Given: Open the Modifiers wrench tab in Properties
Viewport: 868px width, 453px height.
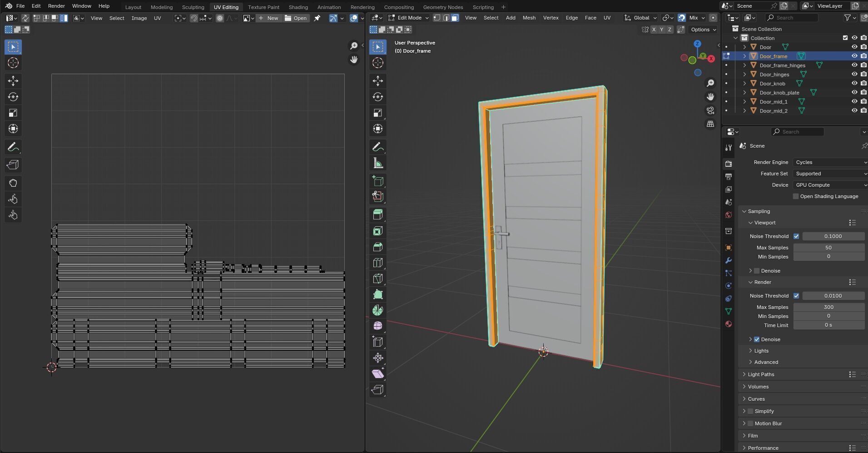Looking at the screenshot, I should tap(729, 260).
